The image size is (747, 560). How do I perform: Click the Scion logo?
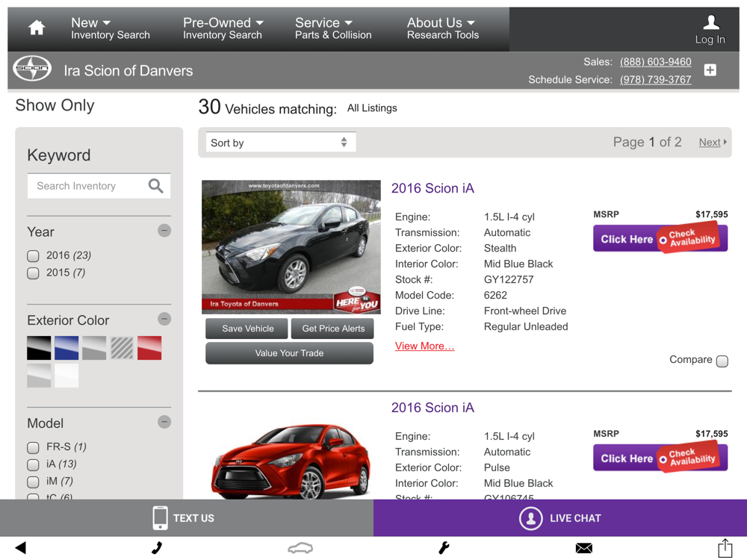coord(32,69)
